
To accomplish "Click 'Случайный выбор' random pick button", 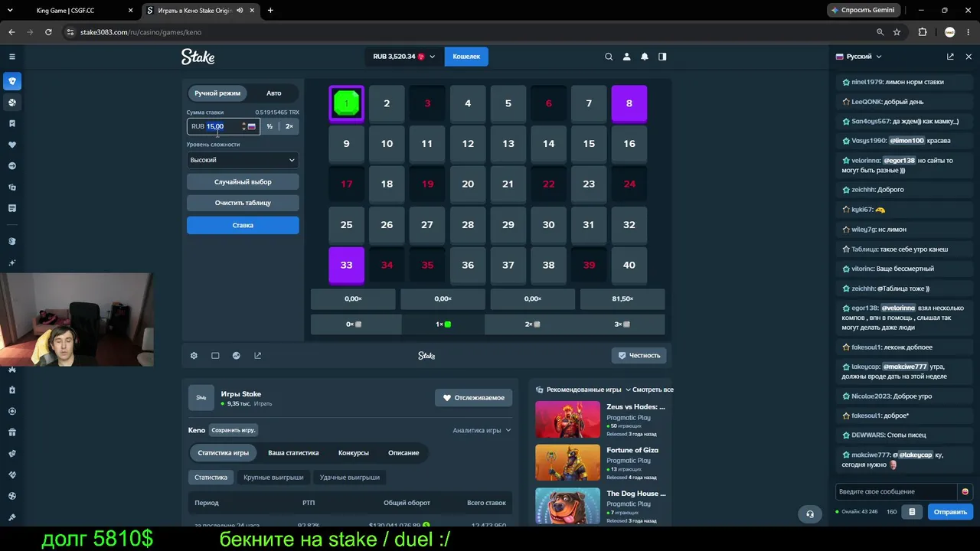I will point(243,182).
